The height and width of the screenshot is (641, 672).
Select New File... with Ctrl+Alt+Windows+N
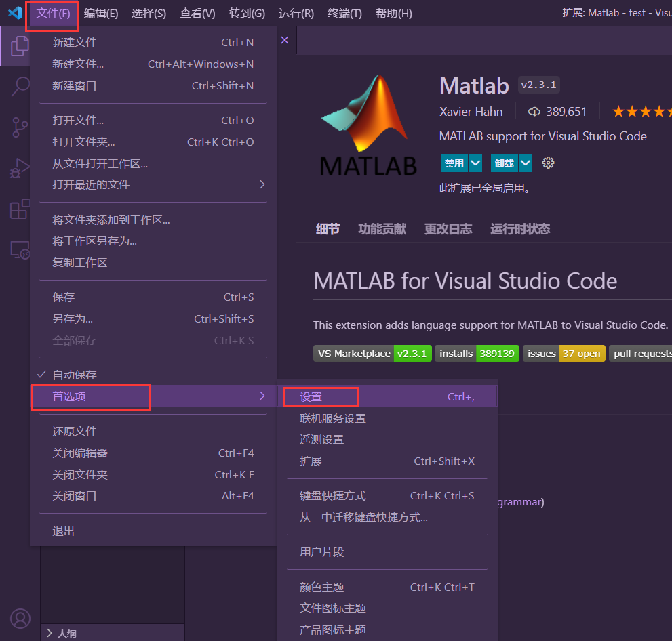coord(153,64)
